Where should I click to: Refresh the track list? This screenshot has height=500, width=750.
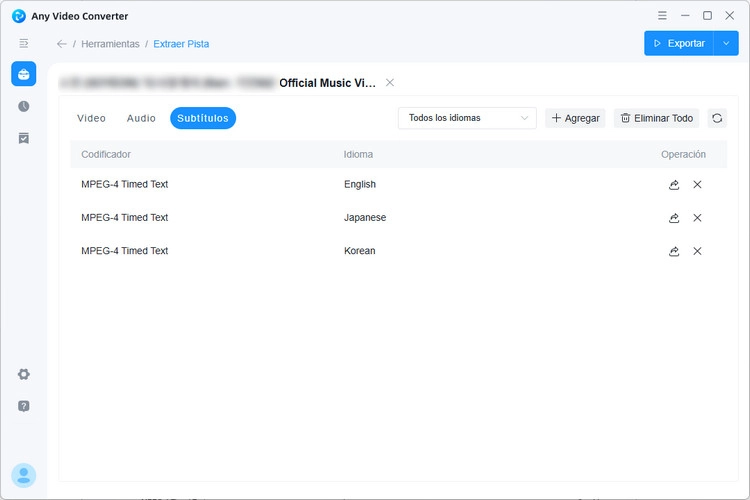click(717, 118)
